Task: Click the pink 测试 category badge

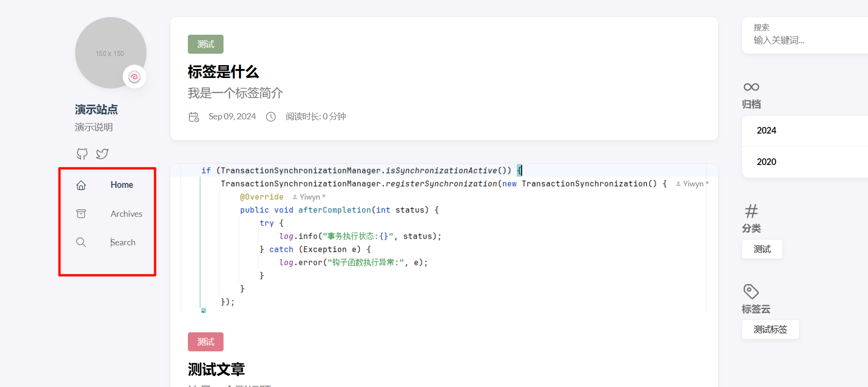Action: [205, 342]
